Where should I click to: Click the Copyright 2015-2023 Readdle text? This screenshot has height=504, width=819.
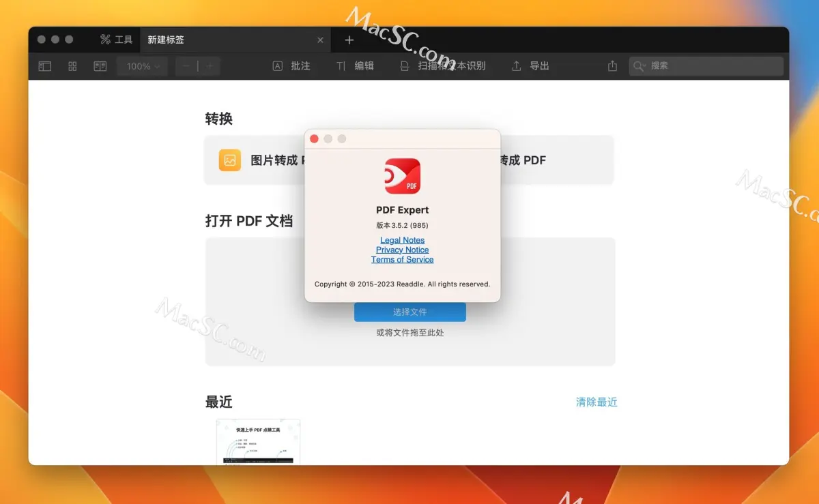pyautogui.click(x=403, y=284)
